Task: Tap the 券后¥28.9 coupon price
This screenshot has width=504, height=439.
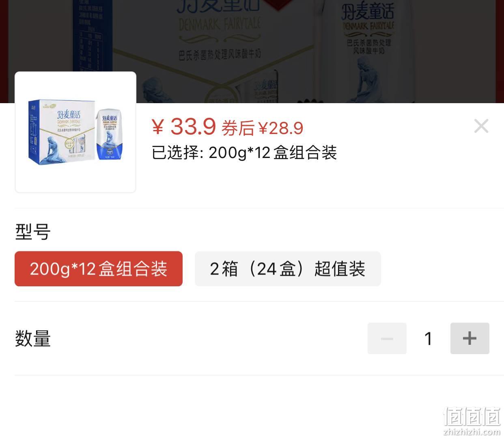Action: click(x=263, y=128)
